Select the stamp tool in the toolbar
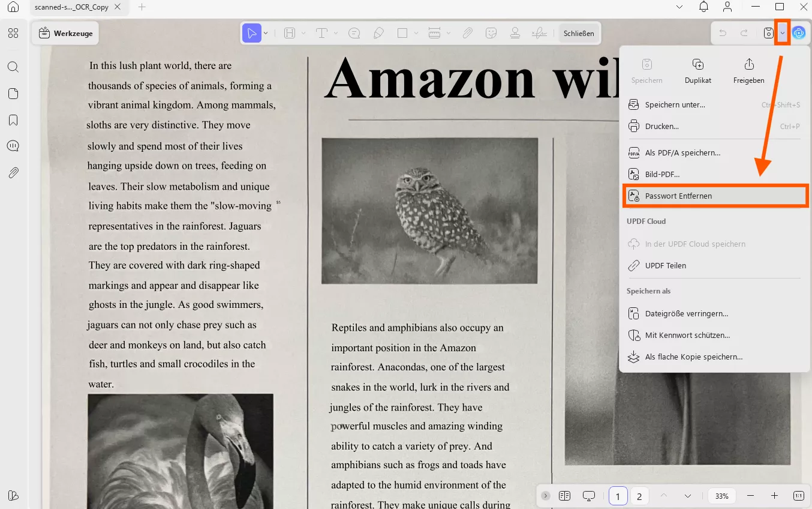The image size is (812, 509). [x=515, y=34]
